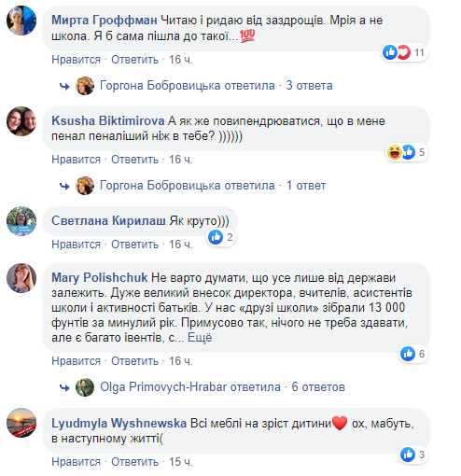
Task: Expand Mary Polishchuk's comment with Ещё
Action: coord(200,338)
